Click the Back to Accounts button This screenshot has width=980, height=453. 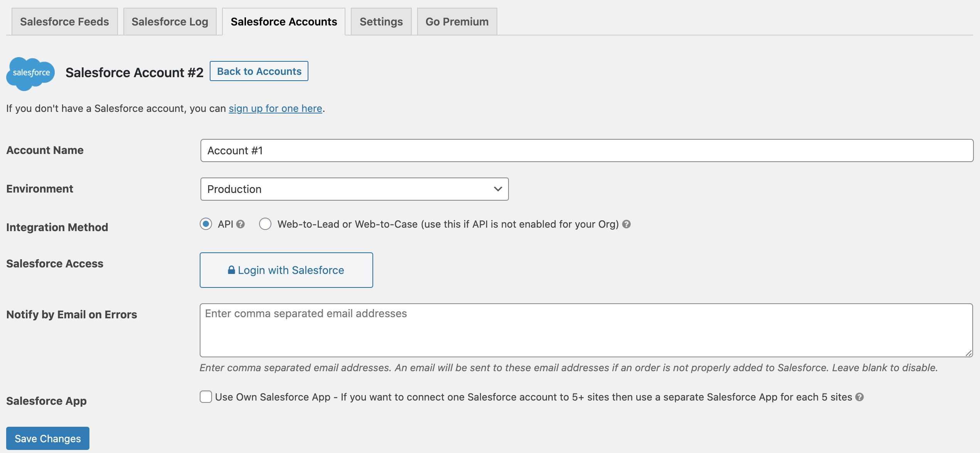(259, 71)
